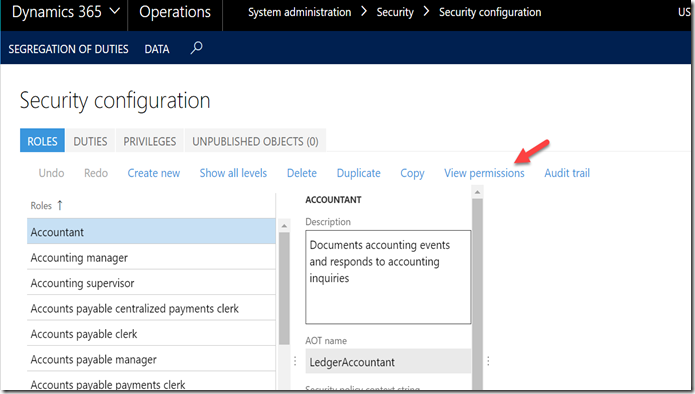
Task: Select Accounting manager role
Action: 151,257
